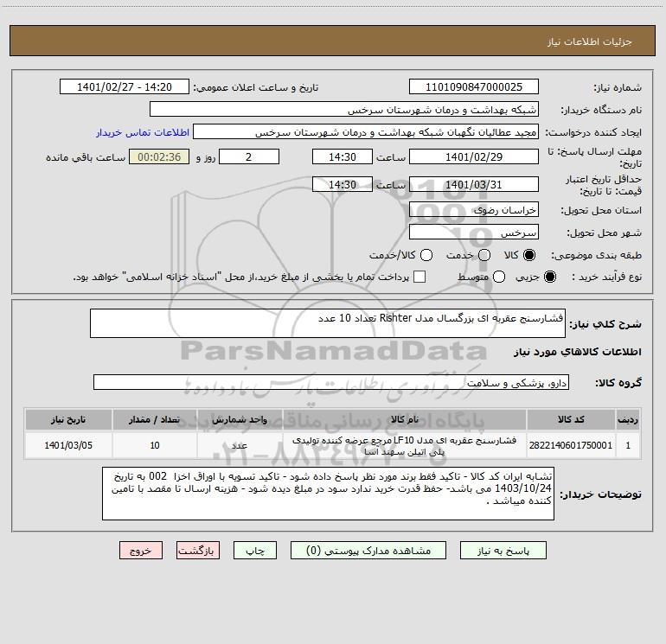Click the پاسخ به نیاز button
Screen dimensions: 666x644
[x=503, y=551]
